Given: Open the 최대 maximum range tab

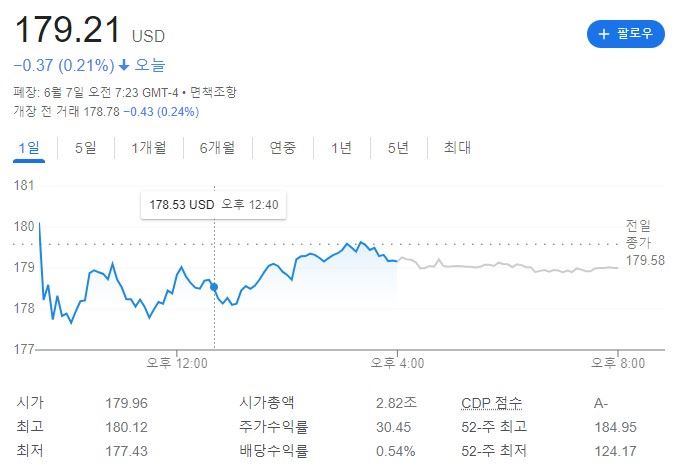Looking at the screenshot, I should point(456,148).
